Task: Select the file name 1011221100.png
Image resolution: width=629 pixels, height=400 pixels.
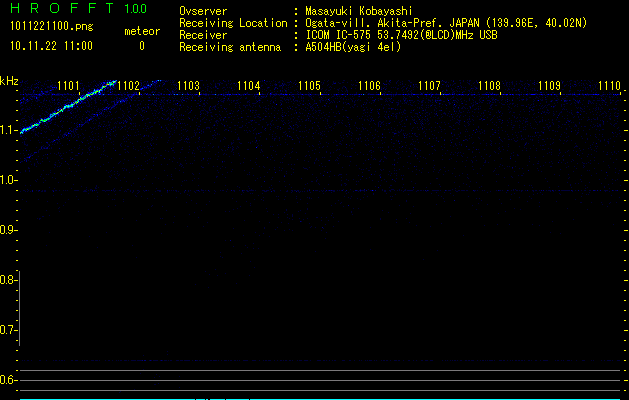Action: point(51,26)
